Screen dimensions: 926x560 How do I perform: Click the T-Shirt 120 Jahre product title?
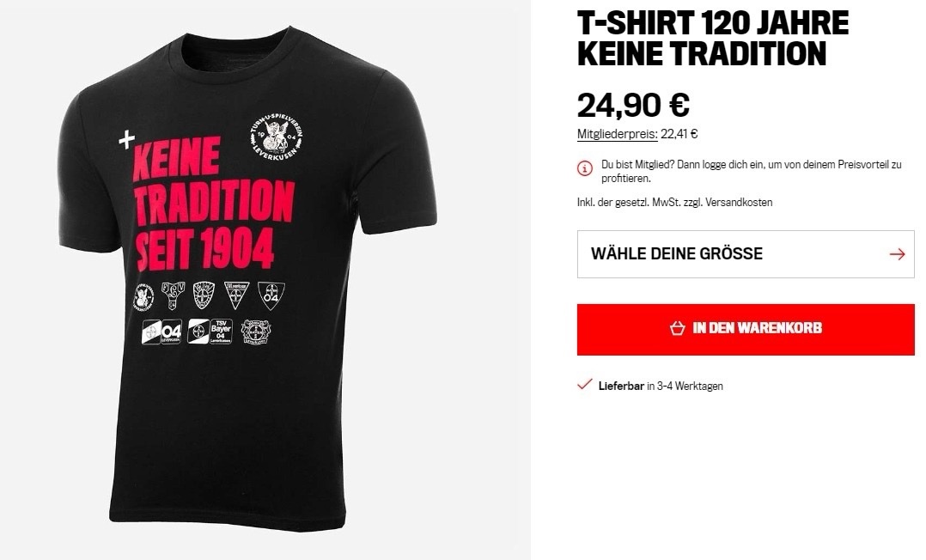point(712,39)
